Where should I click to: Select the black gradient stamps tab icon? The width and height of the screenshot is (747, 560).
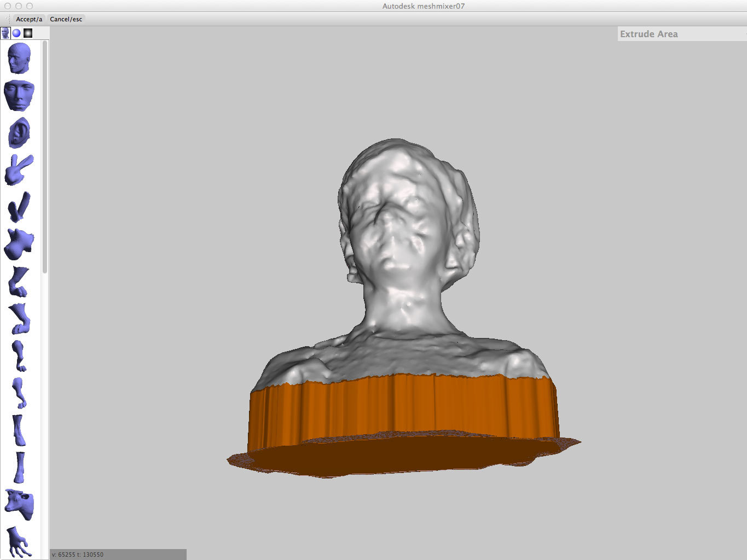(x=28, y=33)
